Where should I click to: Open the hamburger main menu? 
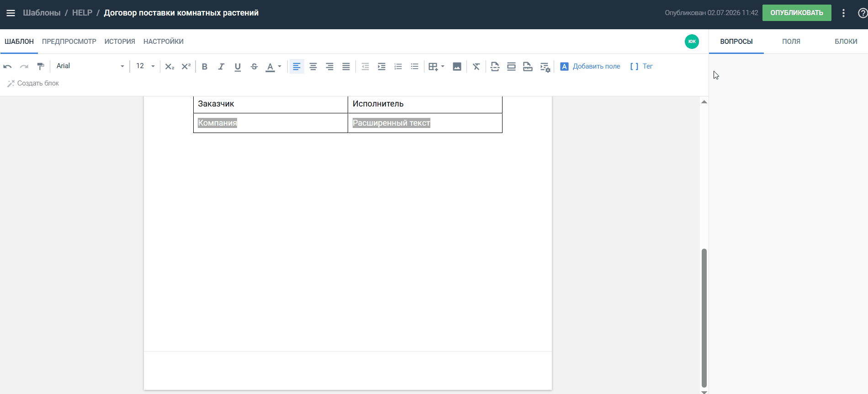[x=11, y=13]
